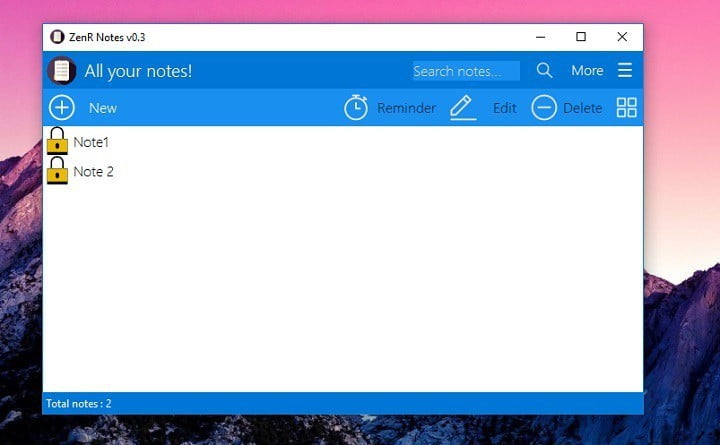This screenshot has height=445, width=720.
Task: Click the Reminder stopwatch icon
Action: (x=356, y=108)
